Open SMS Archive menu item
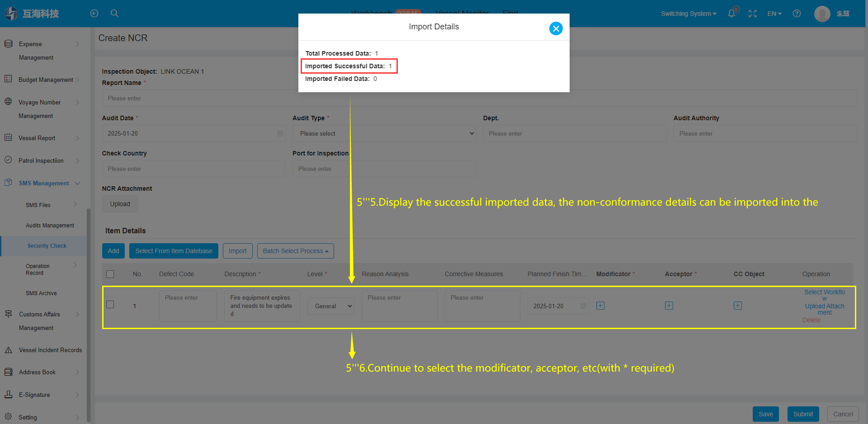Viewport: 868px width, 424px height. pyautogui.click(x=41, y=293)
